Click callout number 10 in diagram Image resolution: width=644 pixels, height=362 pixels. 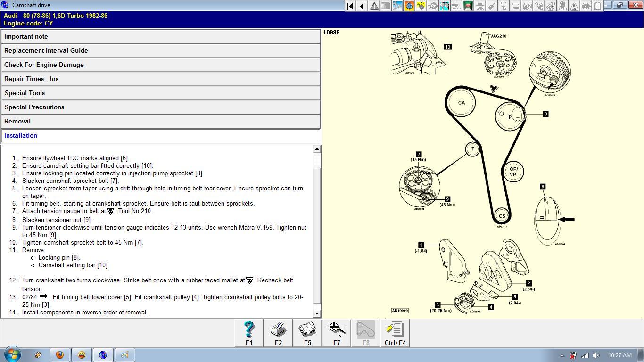pyautogui.click(x=447, y=47)
